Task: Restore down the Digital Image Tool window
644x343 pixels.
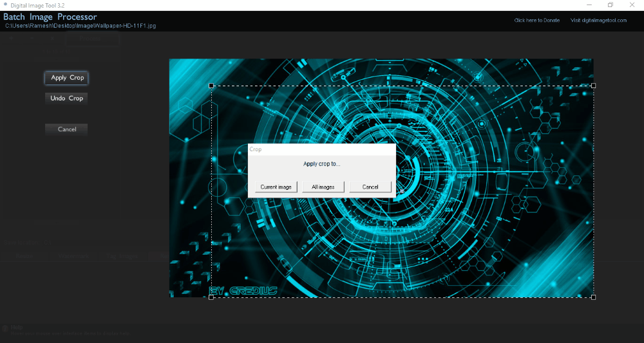Action: point(611,5)
